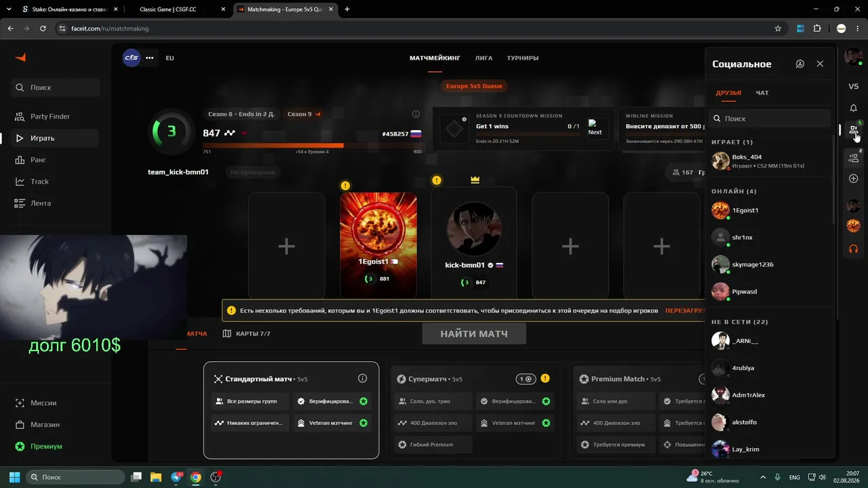Open the kick-bmn01 player card
This screenshot has height=488, width=868.
coord(474,243)
